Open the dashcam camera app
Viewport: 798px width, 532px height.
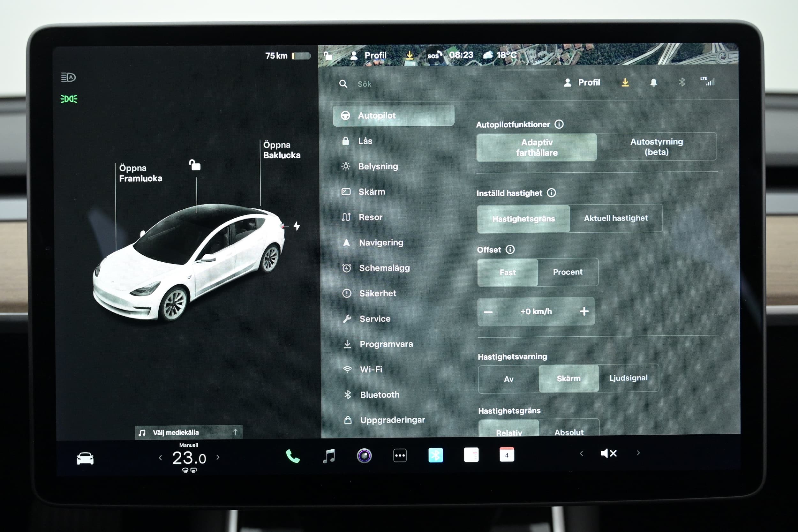364,456
